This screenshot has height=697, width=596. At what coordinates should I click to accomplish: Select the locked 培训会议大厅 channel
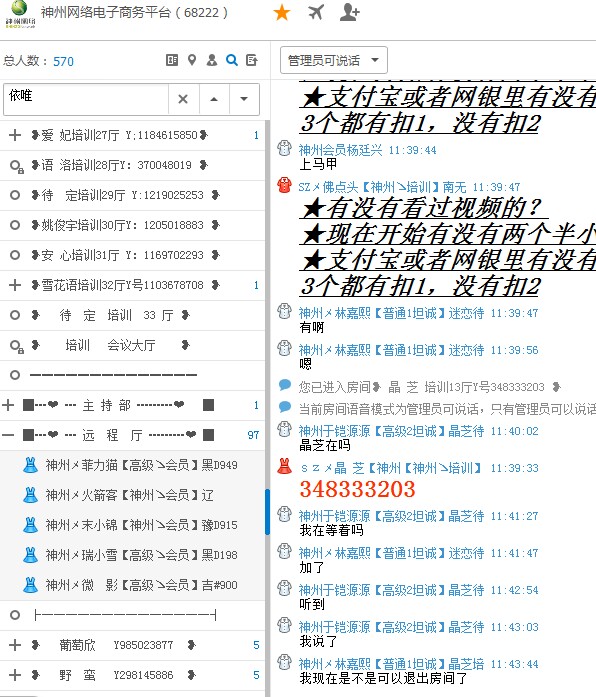[132, 345]
